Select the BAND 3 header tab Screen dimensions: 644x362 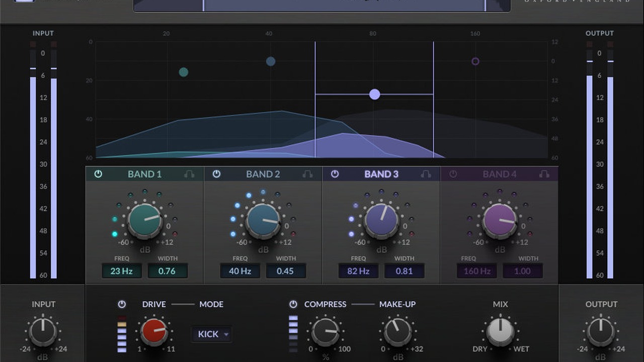[x=381, y=174]
